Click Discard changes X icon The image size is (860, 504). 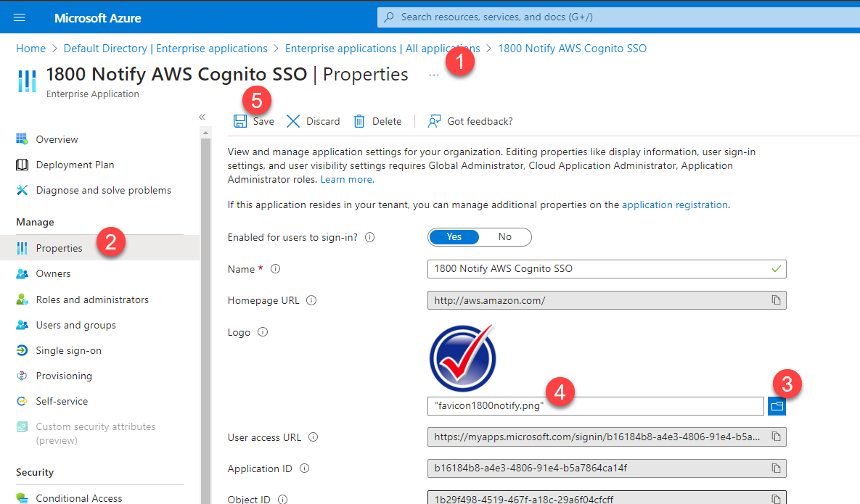[293, 121]
